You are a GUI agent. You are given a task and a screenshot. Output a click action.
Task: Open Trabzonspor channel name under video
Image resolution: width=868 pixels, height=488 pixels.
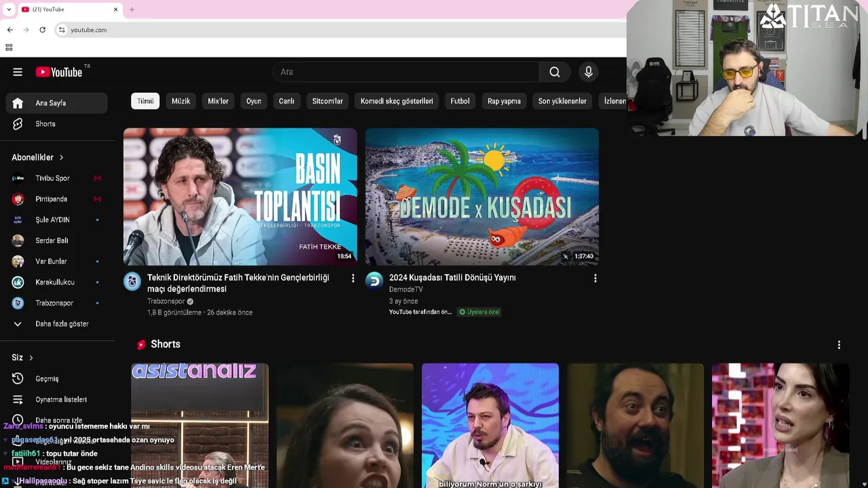coord(166,301)
